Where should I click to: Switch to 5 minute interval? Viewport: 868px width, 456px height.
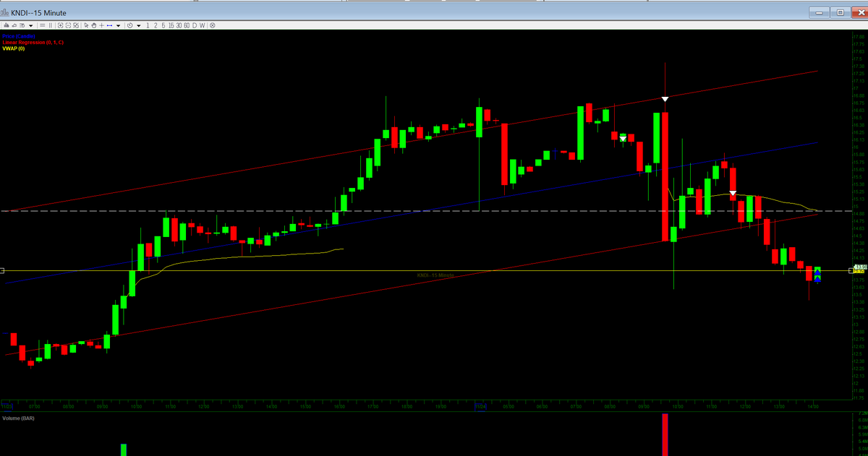coord(163,25)
